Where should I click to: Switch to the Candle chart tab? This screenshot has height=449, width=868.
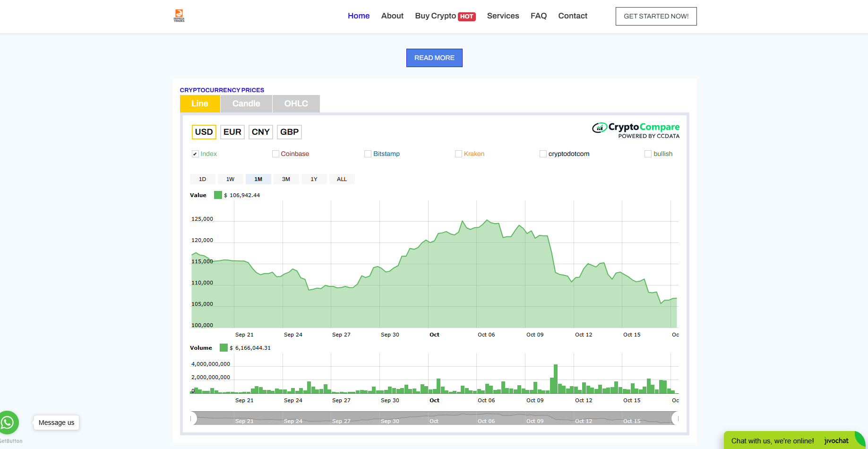246,104
